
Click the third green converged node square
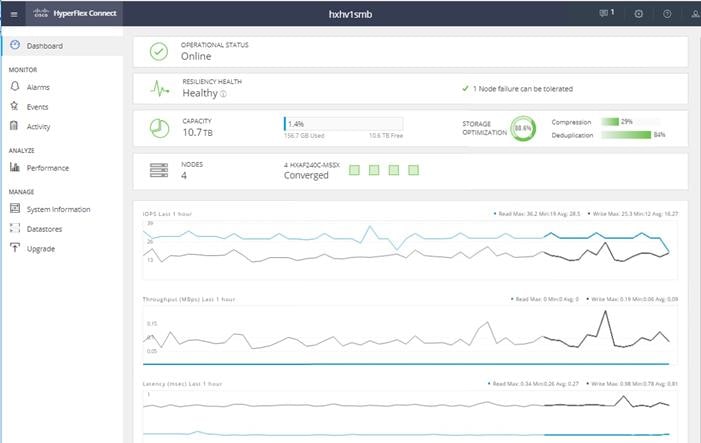coord(394,170)
